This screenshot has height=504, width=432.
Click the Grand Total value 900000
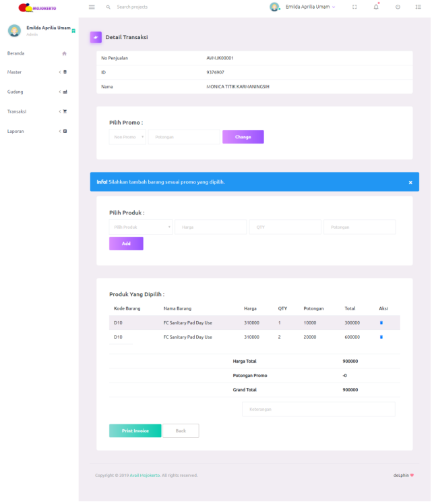coord(350,390)
